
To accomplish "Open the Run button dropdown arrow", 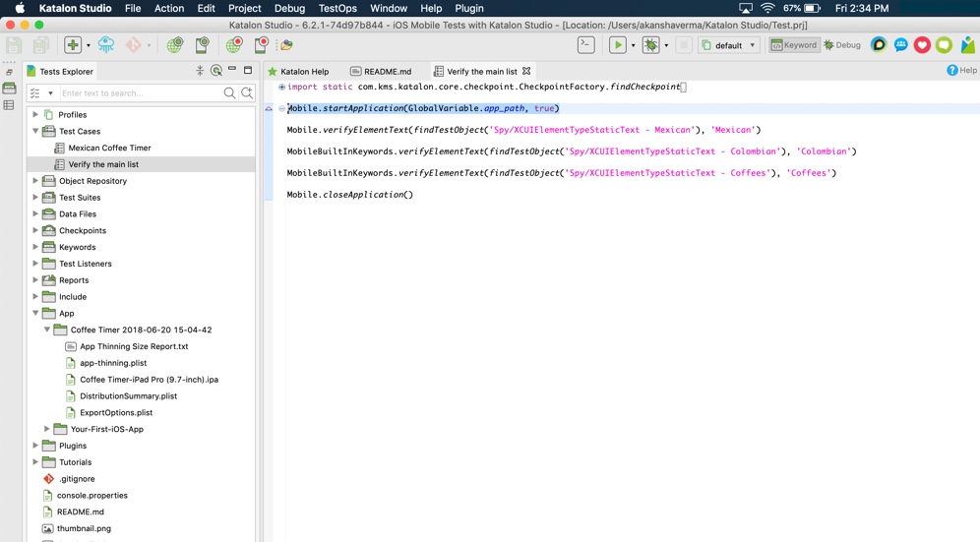I will [633, 45].
